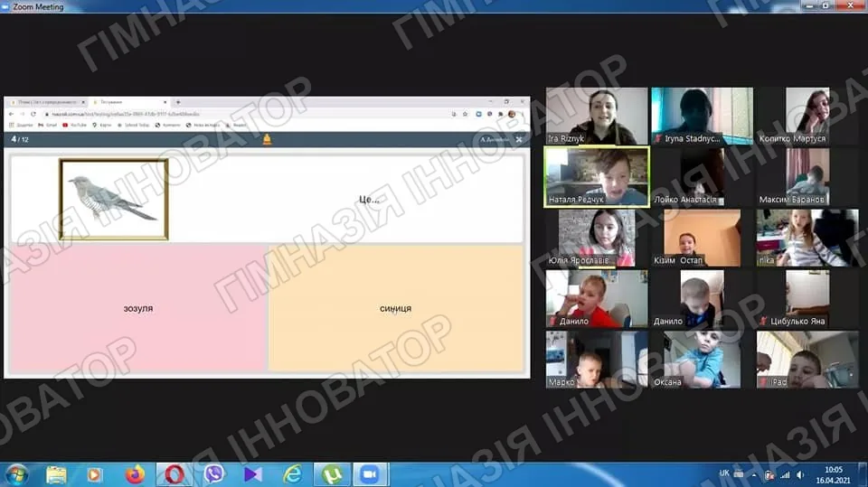
Task: Select the pink answer зозуля
Action: coord(137,308)
